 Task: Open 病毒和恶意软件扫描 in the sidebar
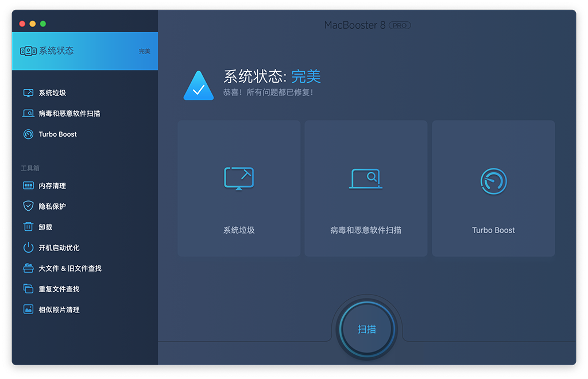point(69,114)
